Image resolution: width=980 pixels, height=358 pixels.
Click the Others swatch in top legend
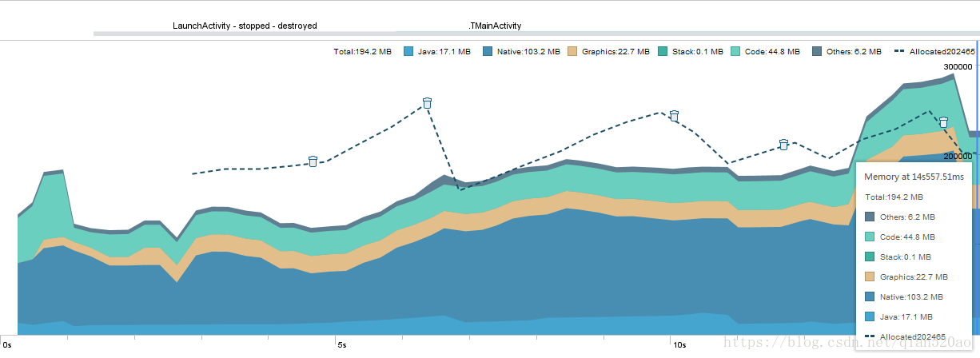[817, 51]
